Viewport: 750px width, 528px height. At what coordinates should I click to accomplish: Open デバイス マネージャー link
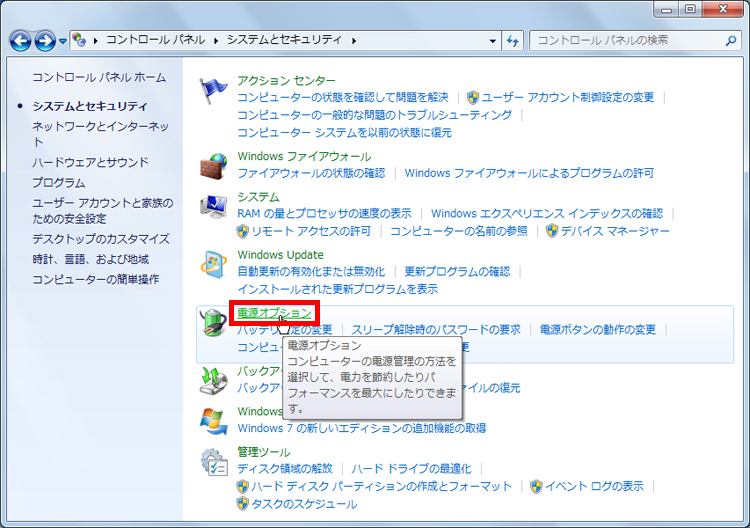pos(615,231)
